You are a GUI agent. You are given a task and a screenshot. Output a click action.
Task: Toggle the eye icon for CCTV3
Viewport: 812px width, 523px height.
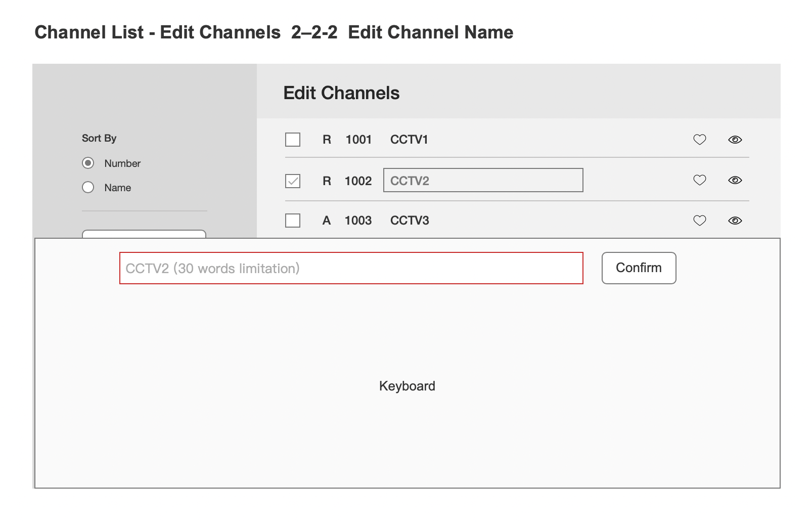[x=735, y=221]
